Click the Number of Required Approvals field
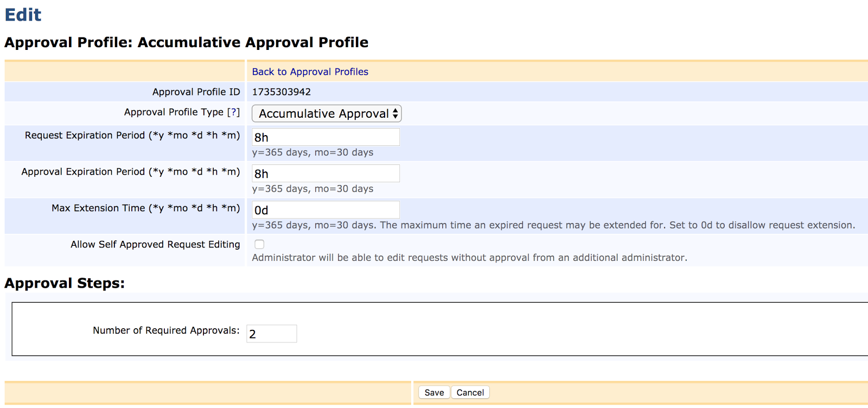 click(x=271, y=333)
